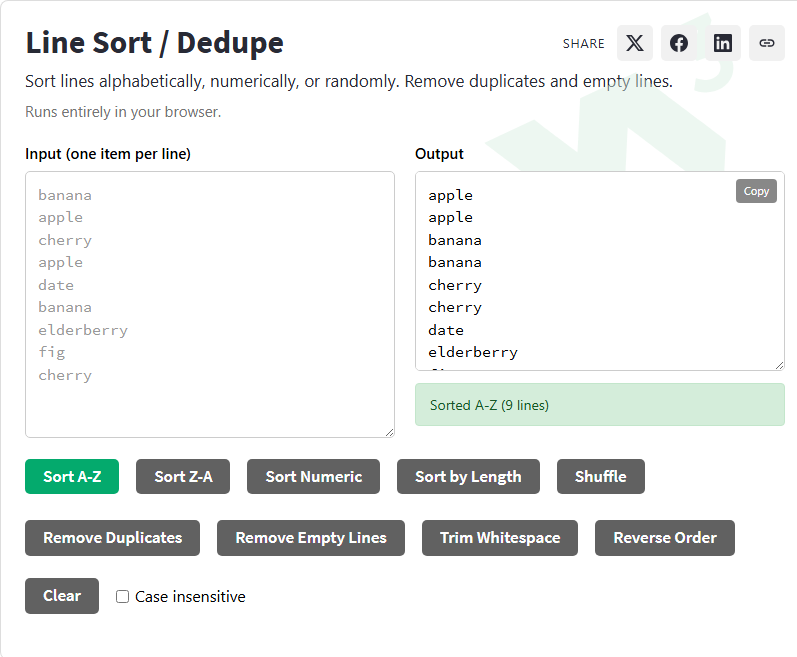The image size is (797, 657).
Task: Click the 'Sorted A-Z (9 lines)' status message
Action: point(600,405)
